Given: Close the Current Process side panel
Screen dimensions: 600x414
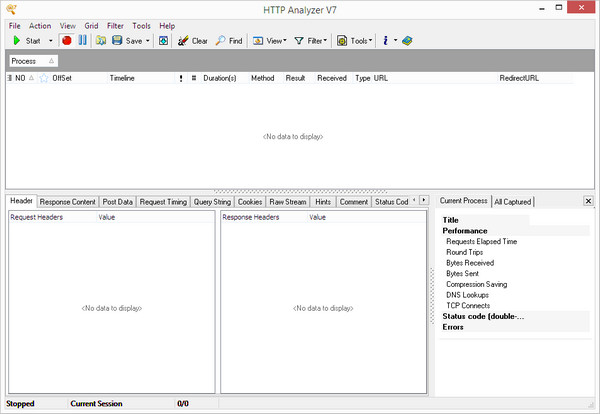Looking at the screenshot, I should point(588,201).
